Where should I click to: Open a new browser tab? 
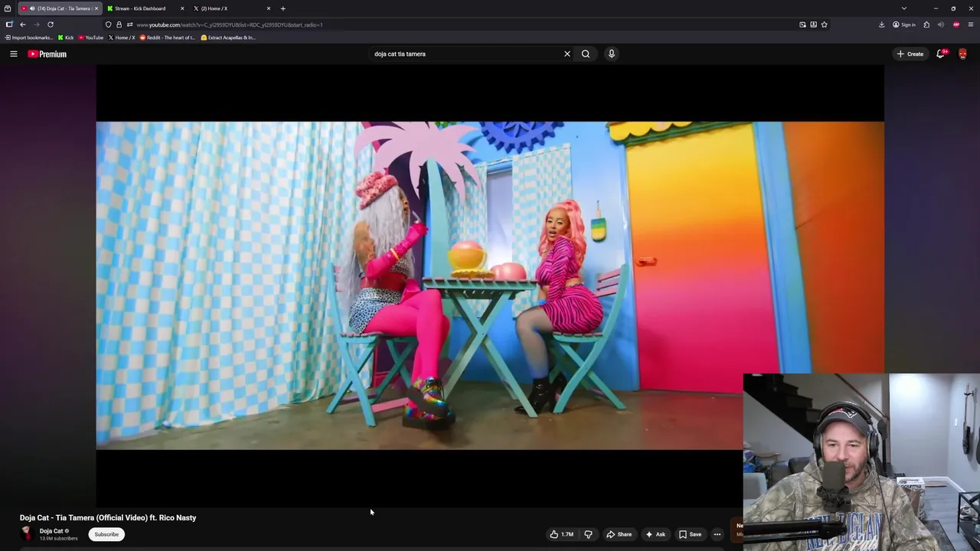pyautogui.click(x=283, y=8)
